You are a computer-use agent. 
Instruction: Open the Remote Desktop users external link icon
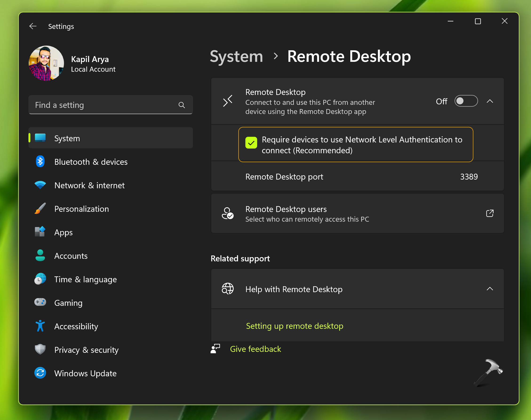[x=490, y=213]
